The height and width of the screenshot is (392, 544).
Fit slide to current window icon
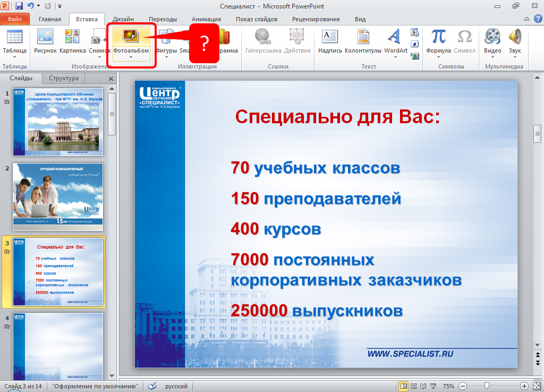[536, 386]
